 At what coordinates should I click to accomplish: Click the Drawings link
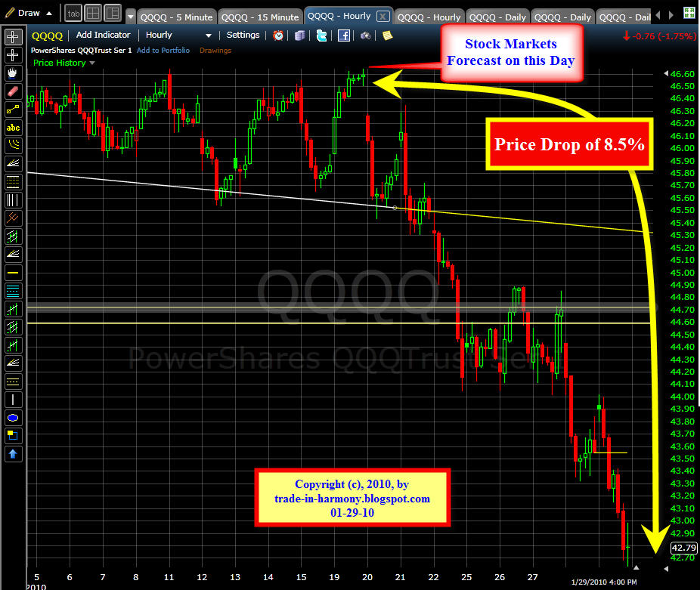[215, 51]
